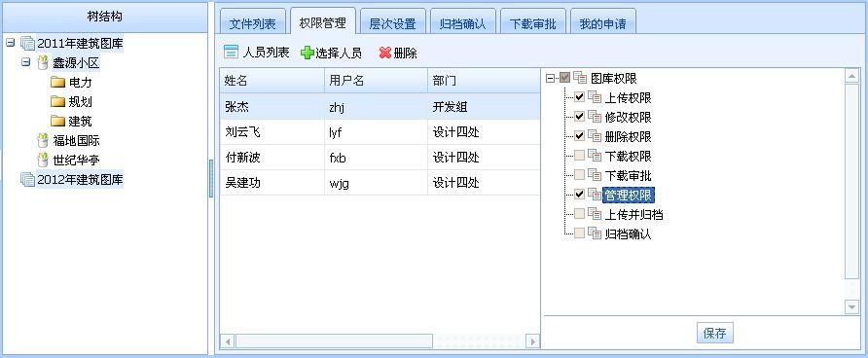
Task: Click the icon beside 下载权限
Action: pyautogui.click(x=595, y=156)
